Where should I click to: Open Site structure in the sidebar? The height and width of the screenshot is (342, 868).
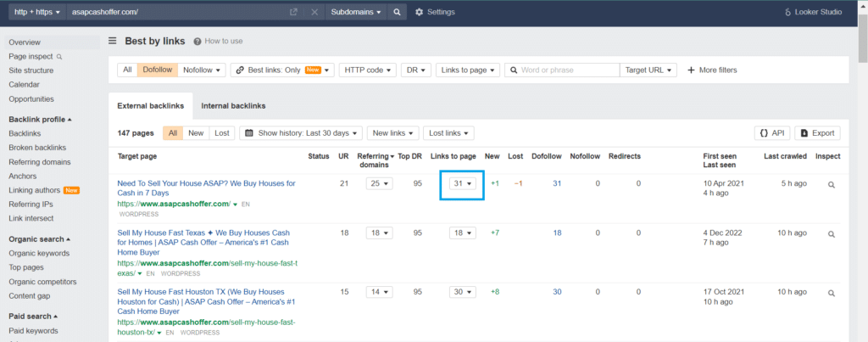31,70
